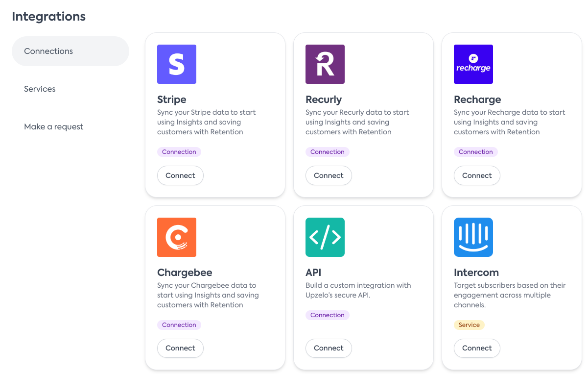The width and height of the screenshot is (588, 374).
Task: Click the Stripe card description text
Action: click(x=207, y=122)
